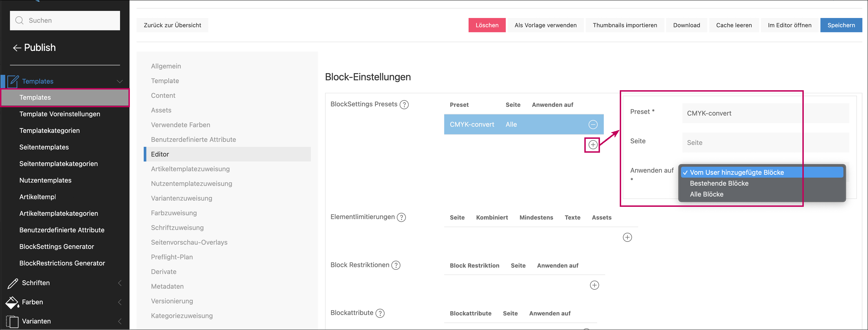Choose 'Alle Blöcke' from the dropdown list
Image resolution: width=868 pixels, height=330 pixels.
click(x=707, y=194)
